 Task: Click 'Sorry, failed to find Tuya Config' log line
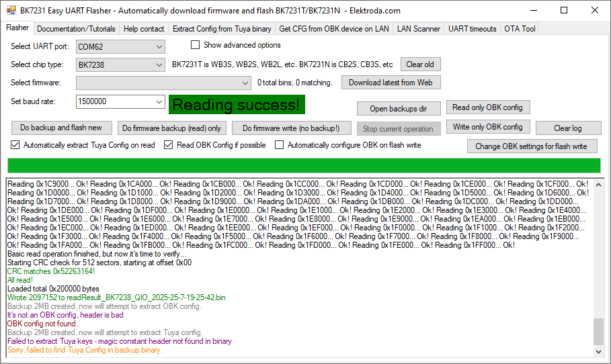point(85,350)
